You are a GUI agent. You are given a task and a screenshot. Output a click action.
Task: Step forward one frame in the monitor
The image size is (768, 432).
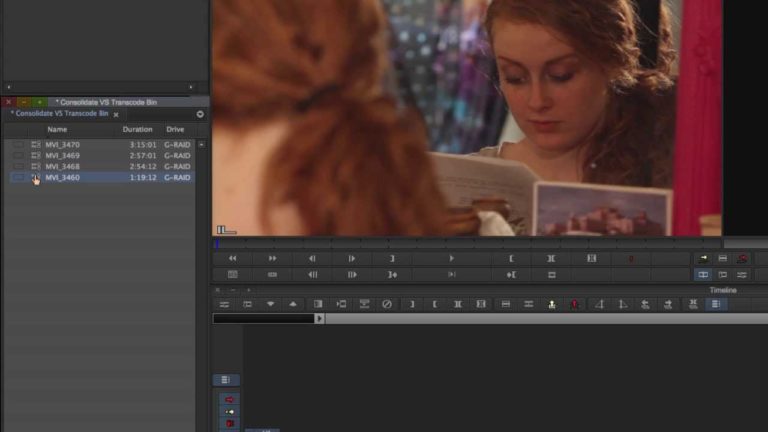click(x=352, y=259)
